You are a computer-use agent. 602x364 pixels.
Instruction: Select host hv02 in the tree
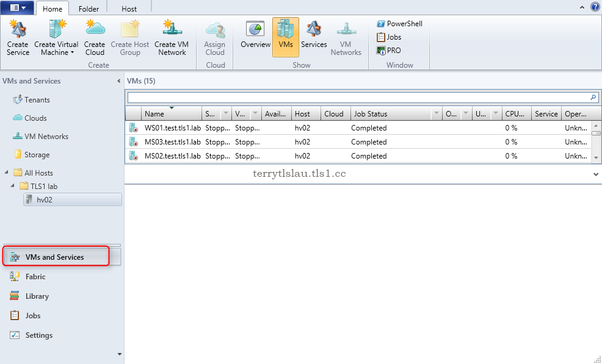click(x=73, y=200)
